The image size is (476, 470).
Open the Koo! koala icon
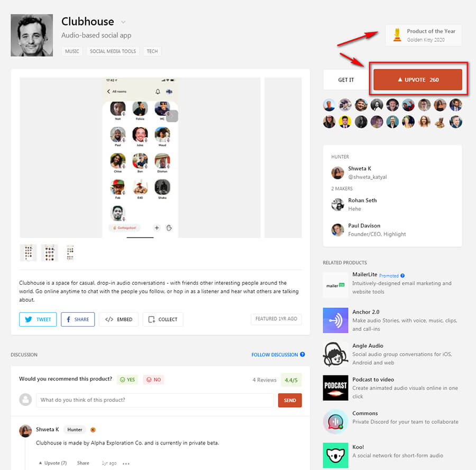tap(335, 455)
